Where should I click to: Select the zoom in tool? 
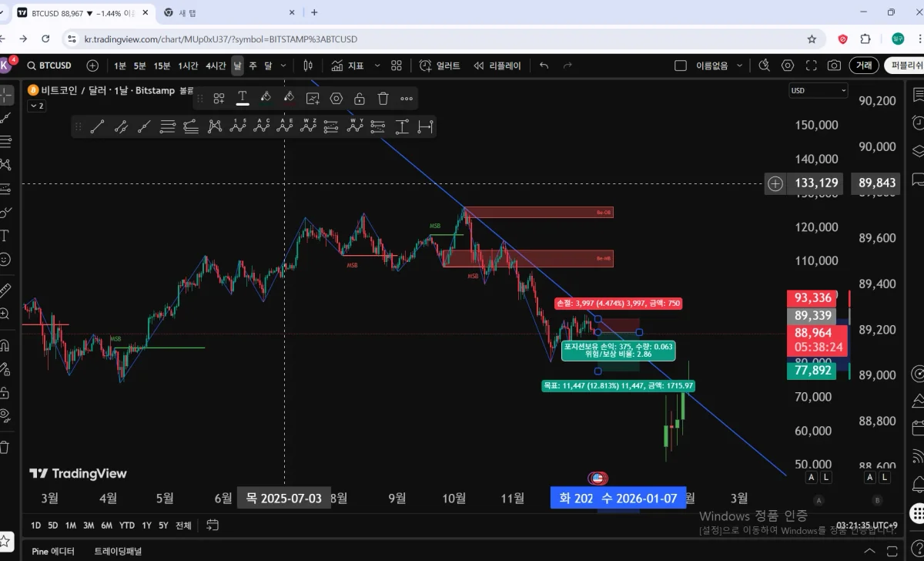click(5, 314)
